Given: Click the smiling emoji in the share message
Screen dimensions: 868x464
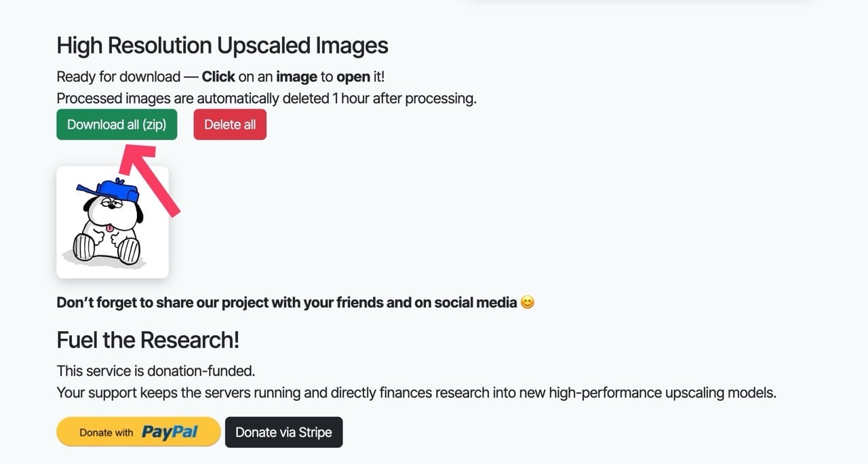Looking at the screenshot, I should click(528, 302).
